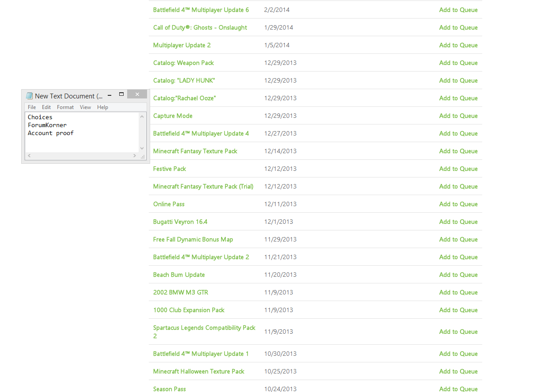Open the Season Pass link

point(170,388)
